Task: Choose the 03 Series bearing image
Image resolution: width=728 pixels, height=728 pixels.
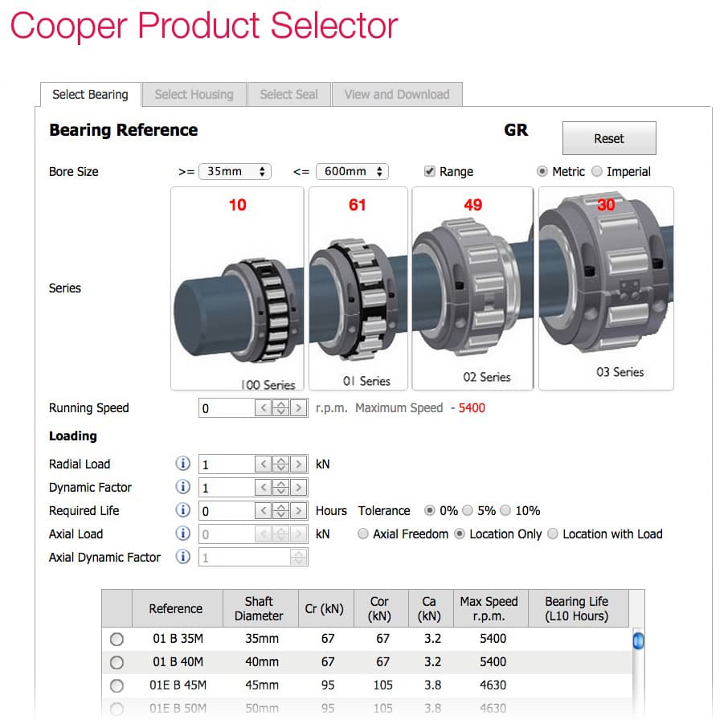Action: (x=606, y=288)
